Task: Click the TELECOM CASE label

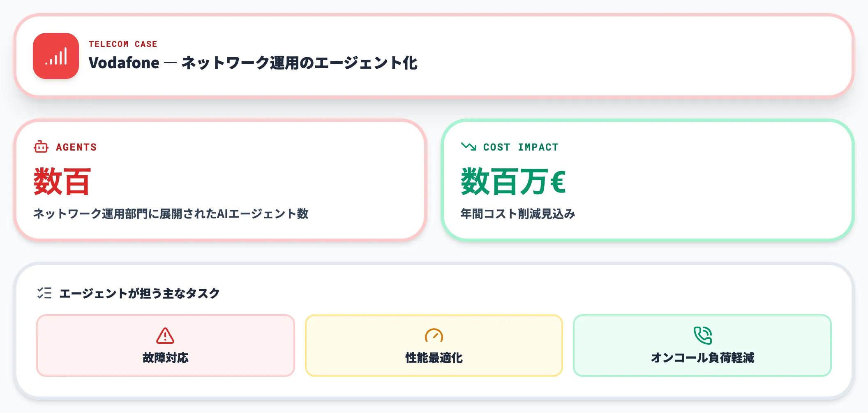Action: click(123, 44)
